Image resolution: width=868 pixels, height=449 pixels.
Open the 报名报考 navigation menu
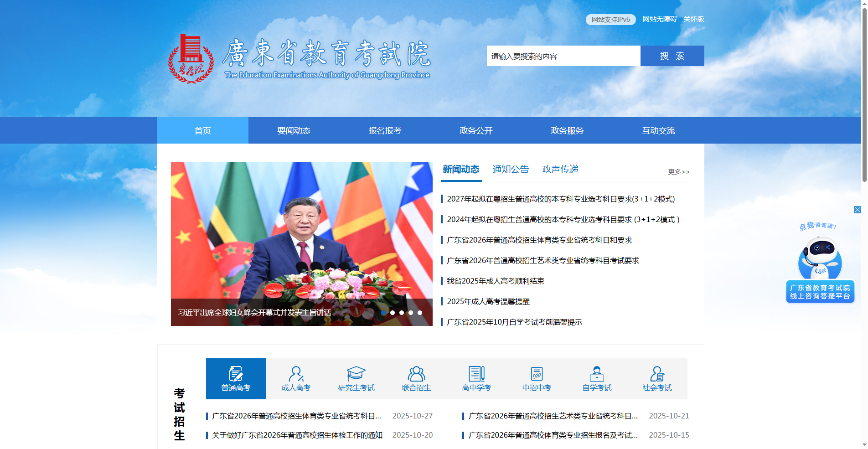(385, 130)
